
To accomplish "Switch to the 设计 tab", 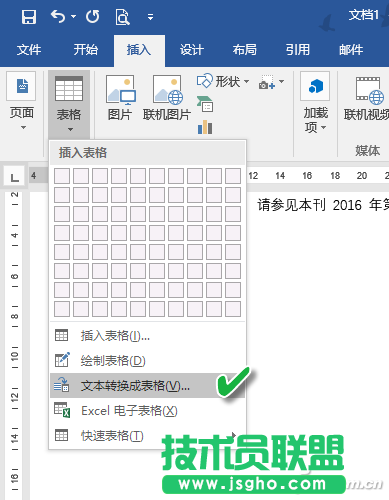I will 192,50.
